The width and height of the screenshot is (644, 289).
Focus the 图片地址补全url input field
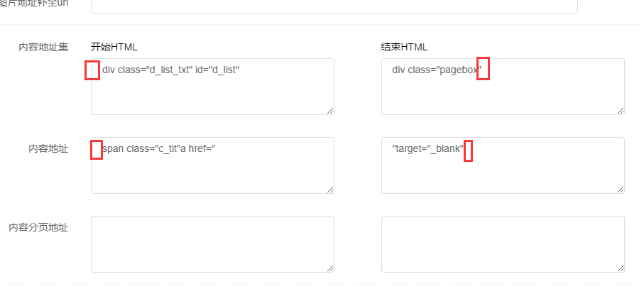tap(334, 6)
